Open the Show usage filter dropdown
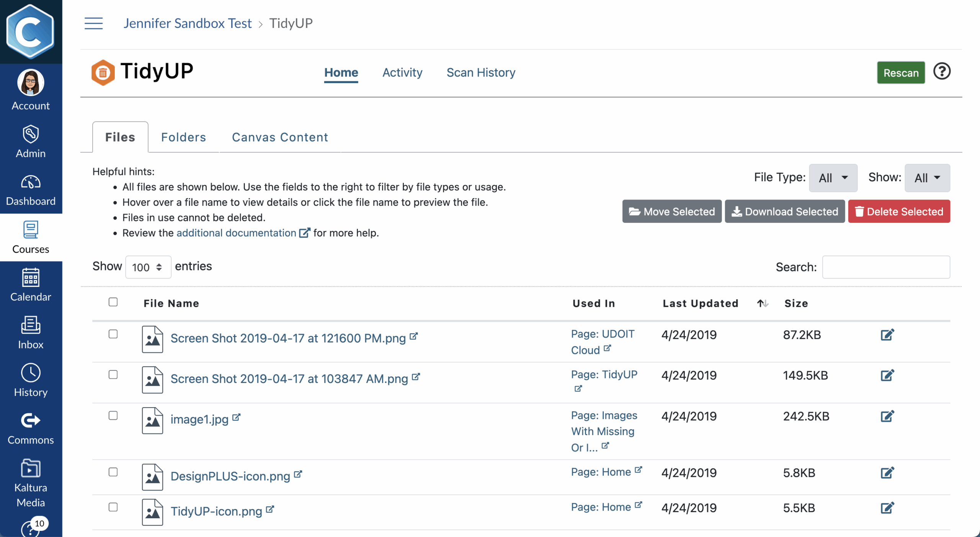The height and width of the screenshot is (537, 980). point(927,178)
